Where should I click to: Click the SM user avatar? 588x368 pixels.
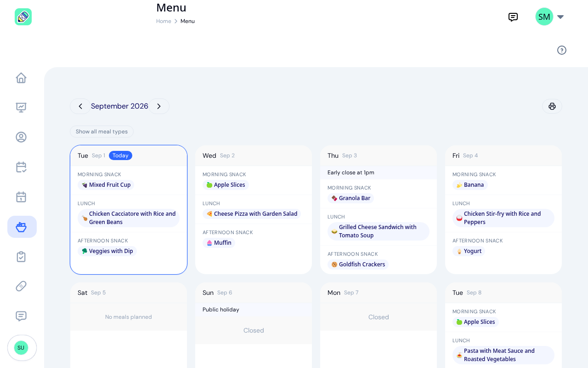tap(544, 17)
